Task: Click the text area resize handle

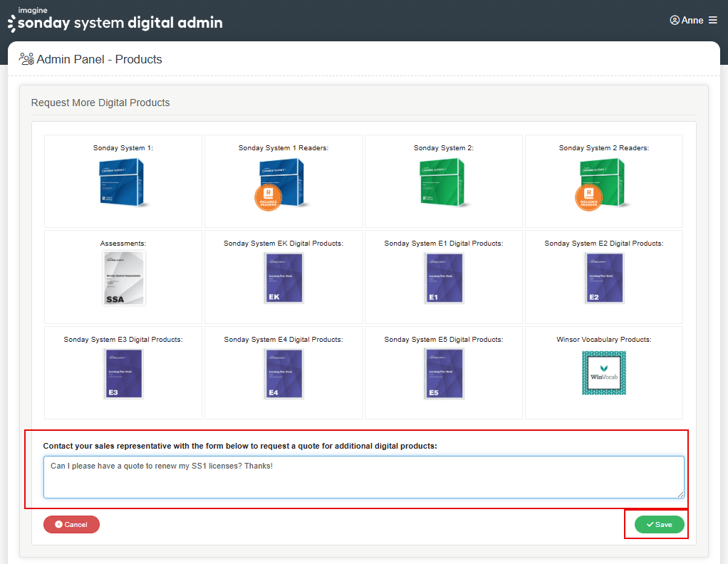Action: coord(680,494)
